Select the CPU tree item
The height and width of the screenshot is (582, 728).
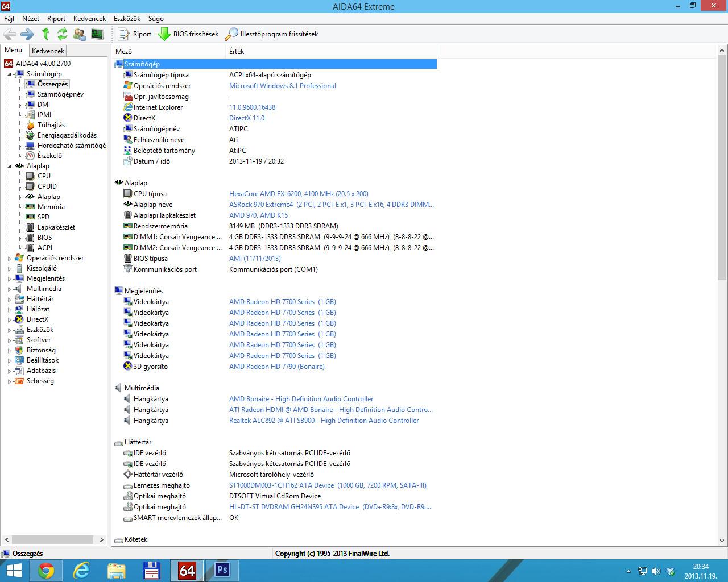tap(44, 176)
